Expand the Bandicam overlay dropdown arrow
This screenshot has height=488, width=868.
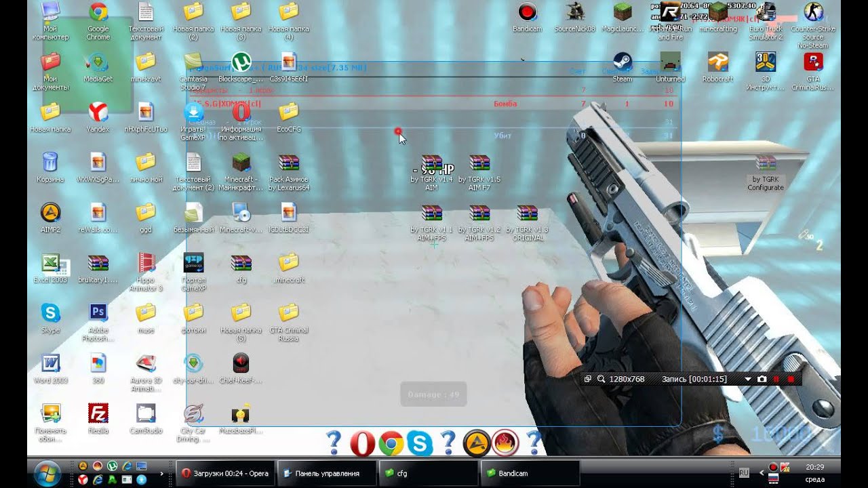pos(748,379)
